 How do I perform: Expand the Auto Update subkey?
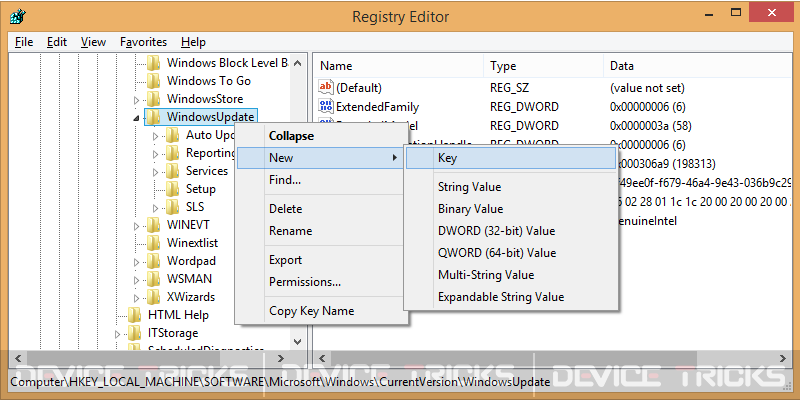tap(156, 136)
